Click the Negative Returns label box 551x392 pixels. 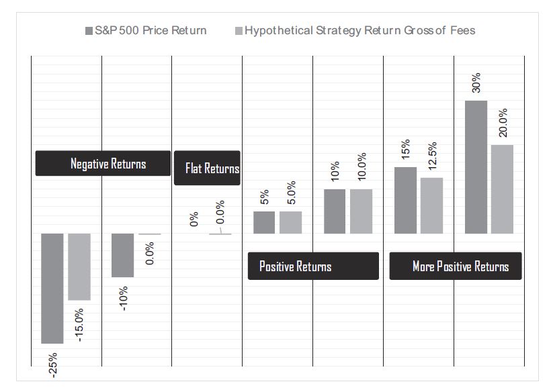pos(103,164)
